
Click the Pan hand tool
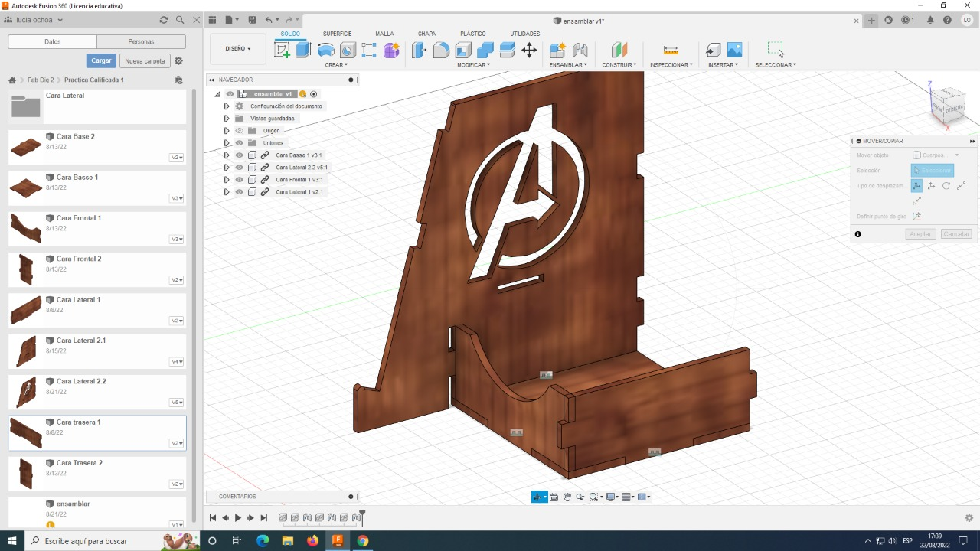tap(567, 497)
